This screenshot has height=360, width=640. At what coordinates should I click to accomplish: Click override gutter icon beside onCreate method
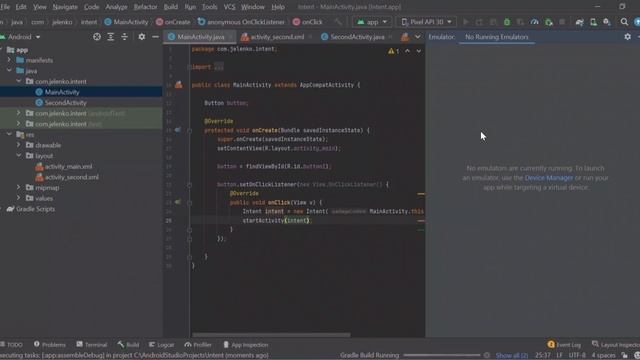tap(178, 130)
